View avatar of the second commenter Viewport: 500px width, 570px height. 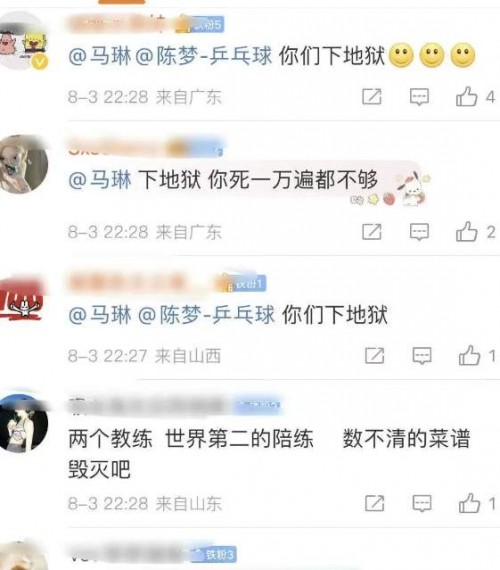24,164
